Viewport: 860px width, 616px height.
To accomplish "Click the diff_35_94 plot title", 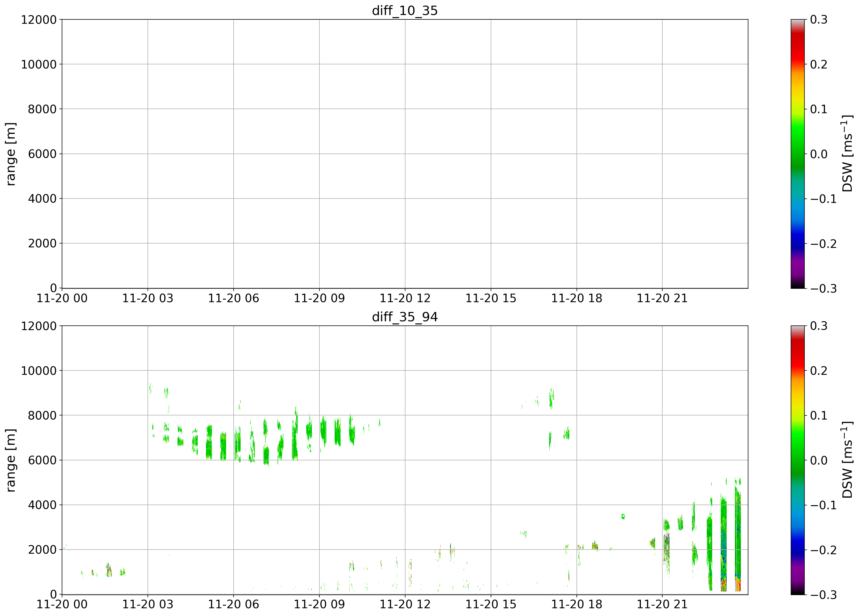I will coord(405,317).
